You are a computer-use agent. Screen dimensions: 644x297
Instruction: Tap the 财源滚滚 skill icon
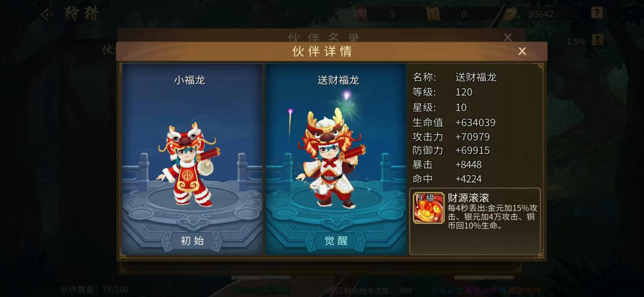tap(429, 207)
